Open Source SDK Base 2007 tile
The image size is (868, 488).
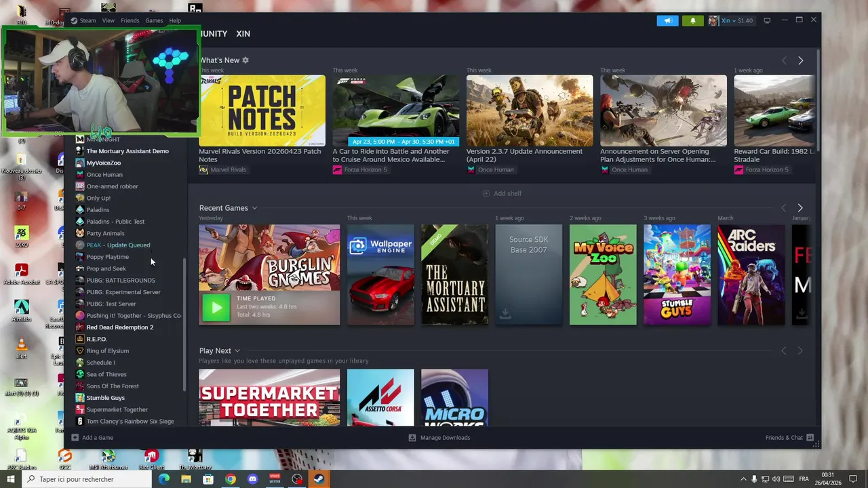pos(528,274)
